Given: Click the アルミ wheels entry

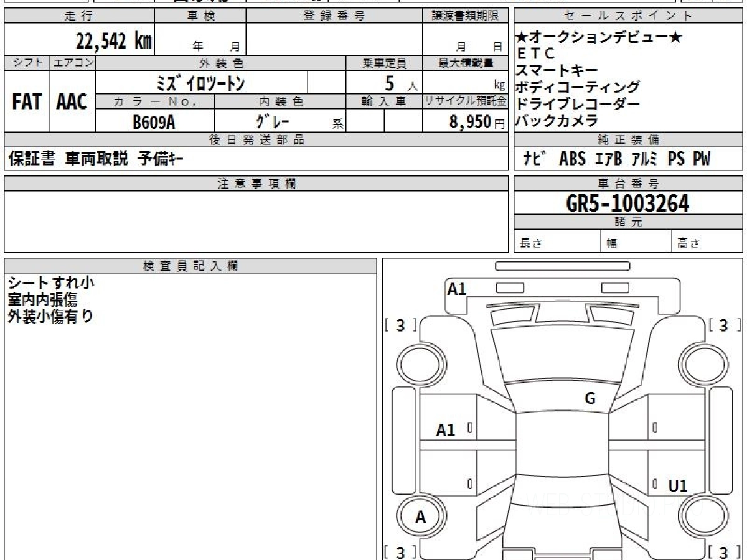Looking at the screenshot, I should coord(644,159).
